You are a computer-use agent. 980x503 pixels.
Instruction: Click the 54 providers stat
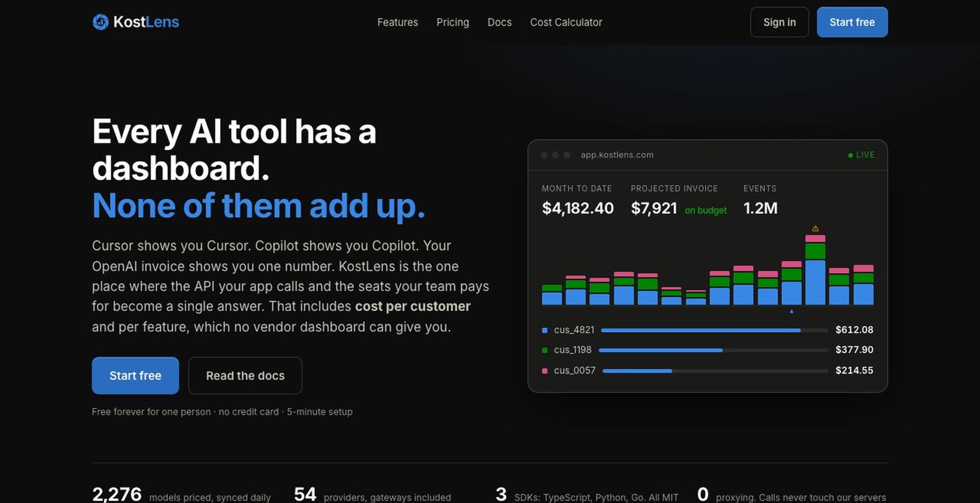(372, 495)
